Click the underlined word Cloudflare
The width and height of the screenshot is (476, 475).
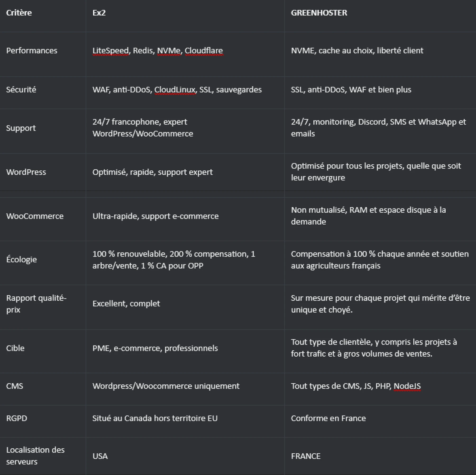(204, 50)
